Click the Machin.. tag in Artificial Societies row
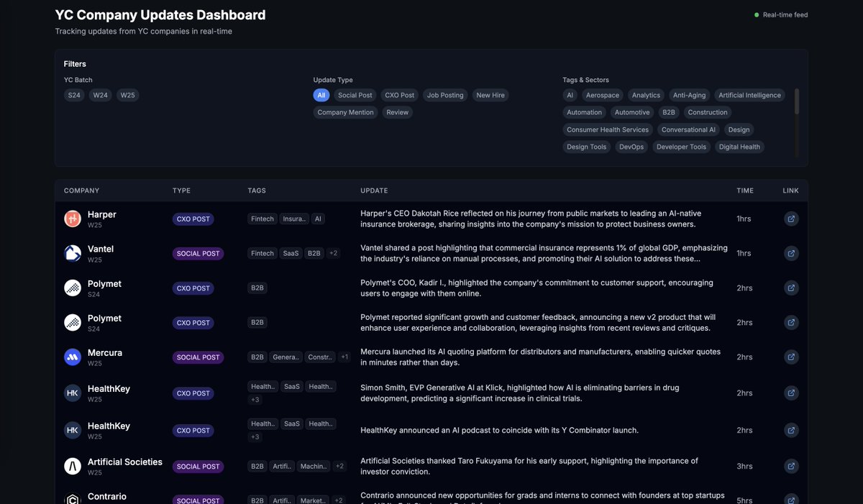863x504 pixels. click(314, 466)
